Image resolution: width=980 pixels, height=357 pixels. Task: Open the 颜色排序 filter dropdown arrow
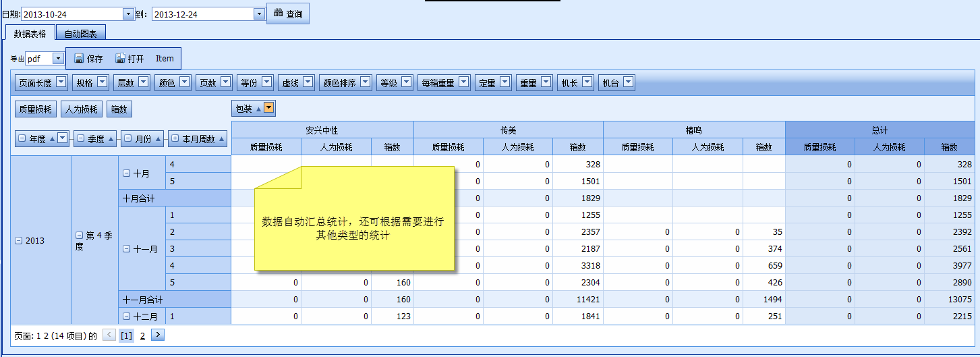point(365,82)
